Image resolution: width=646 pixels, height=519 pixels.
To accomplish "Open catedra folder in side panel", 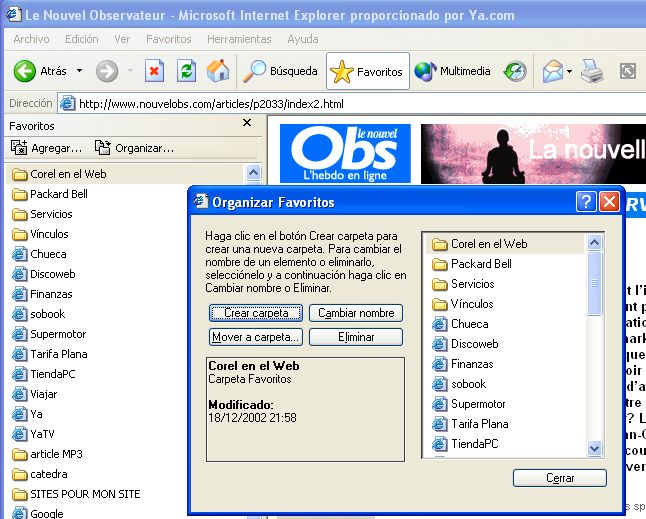I will click(x=40, y=474).
